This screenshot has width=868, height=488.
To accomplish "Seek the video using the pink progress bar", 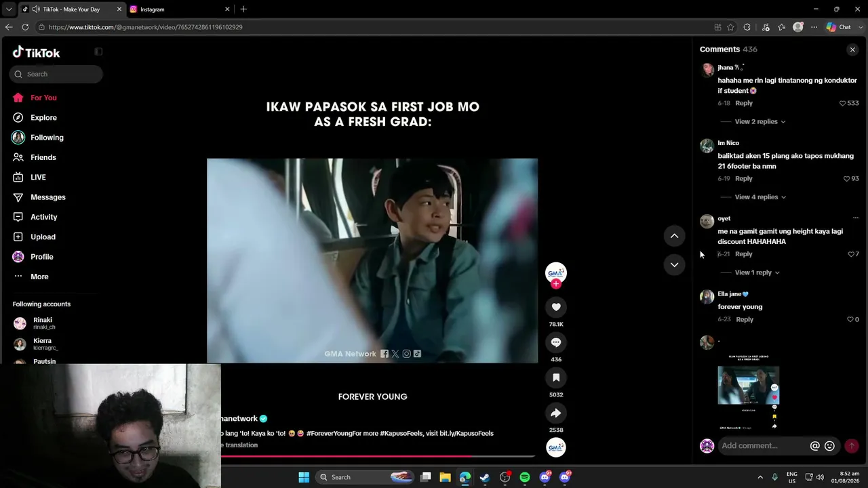I will (377, 456).
